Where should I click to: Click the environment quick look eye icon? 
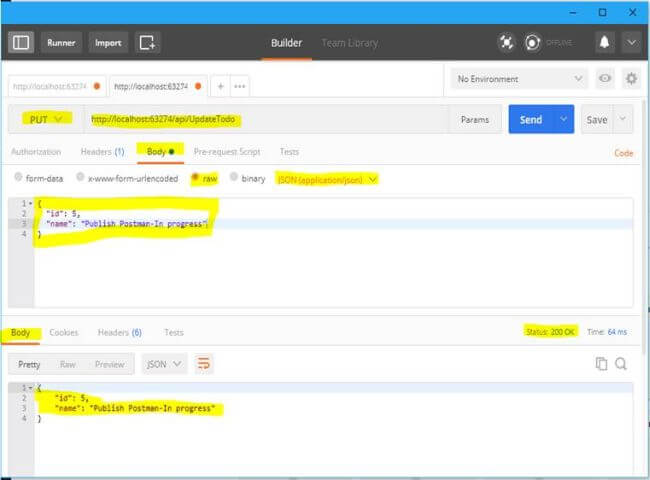click(605, 78)
